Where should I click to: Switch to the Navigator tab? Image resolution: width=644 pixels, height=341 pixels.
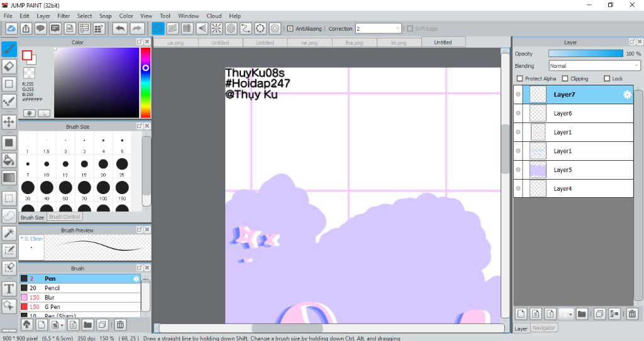pyautogui.click(x=543, y=328)
